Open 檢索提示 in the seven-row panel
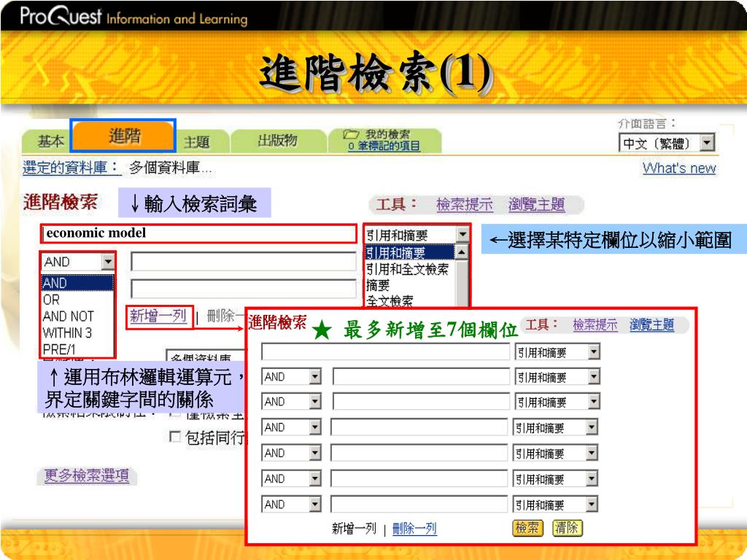Screen dimensions: 747x560 [x=595, y=324]
